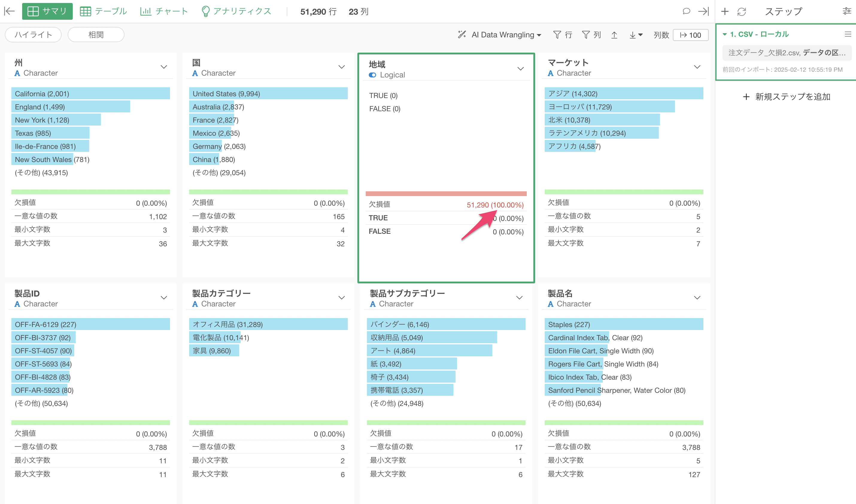Toggle the 相関 correlation pill

(x=96, y=35)
